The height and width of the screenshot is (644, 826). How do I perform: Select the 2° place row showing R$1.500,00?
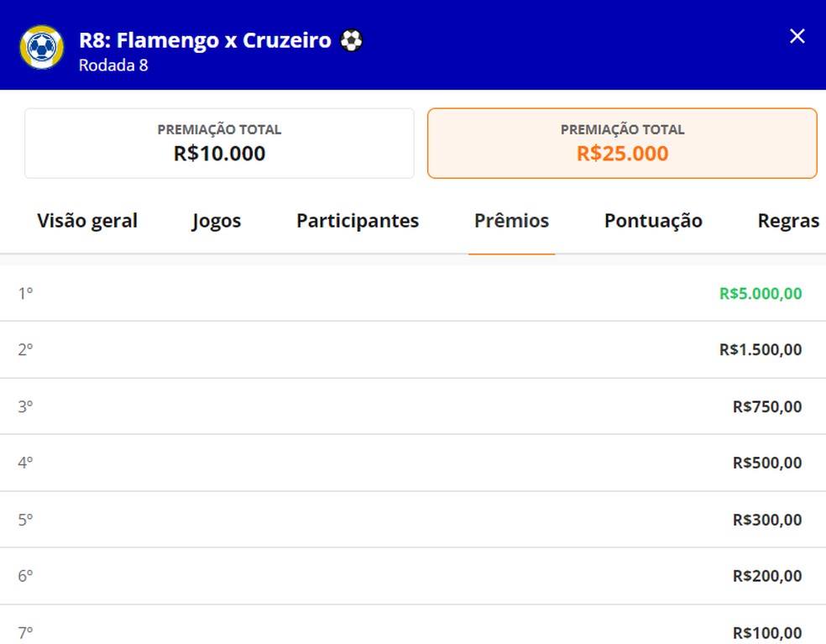tap(413, 349)
